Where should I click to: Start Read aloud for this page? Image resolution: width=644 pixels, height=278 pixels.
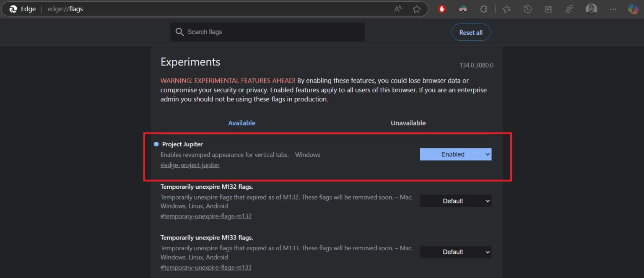397,8
